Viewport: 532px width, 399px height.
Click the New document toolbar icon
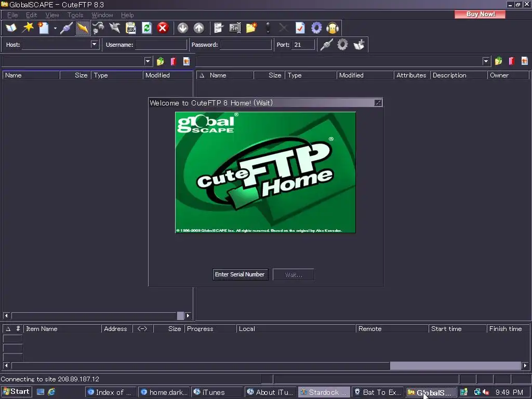[44, 28]
